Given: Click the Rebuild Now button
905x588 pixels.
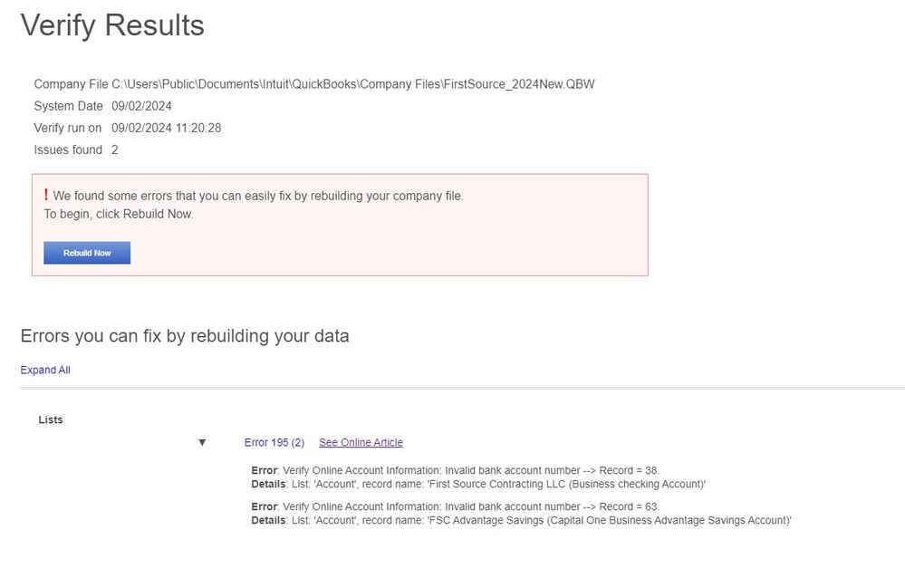Looking at the screenshot, I should tap(87, 253).
